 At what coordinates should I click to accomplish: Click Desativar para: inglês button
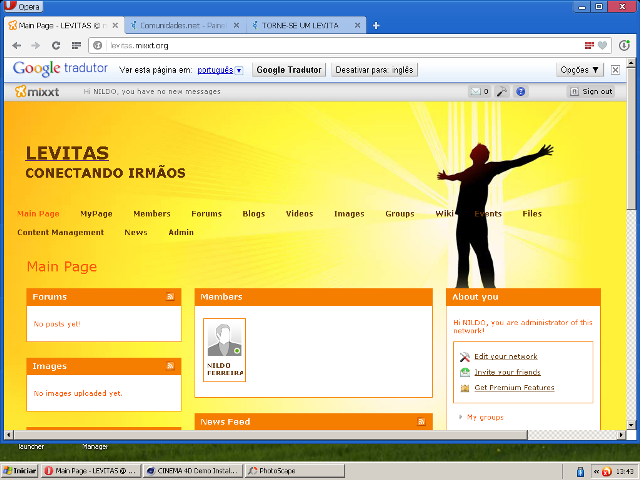[x=374, y=70]
